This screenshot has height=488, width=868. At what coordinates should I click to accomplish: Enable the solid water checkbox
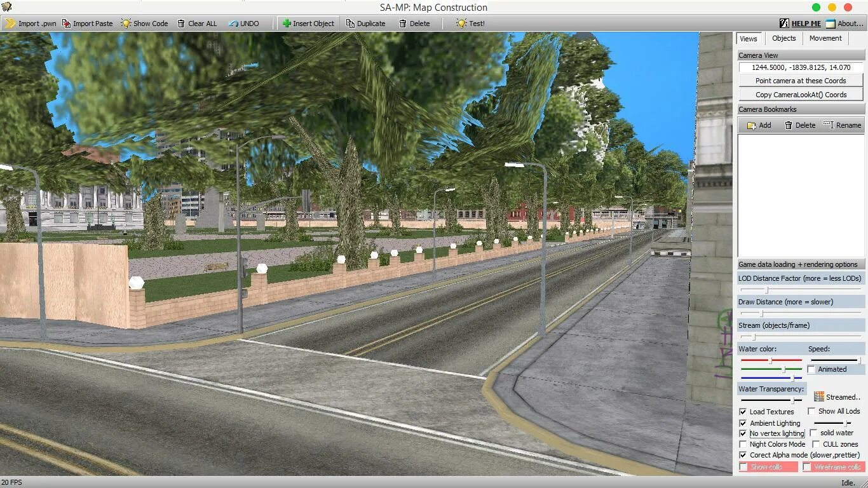coord(813,433)
